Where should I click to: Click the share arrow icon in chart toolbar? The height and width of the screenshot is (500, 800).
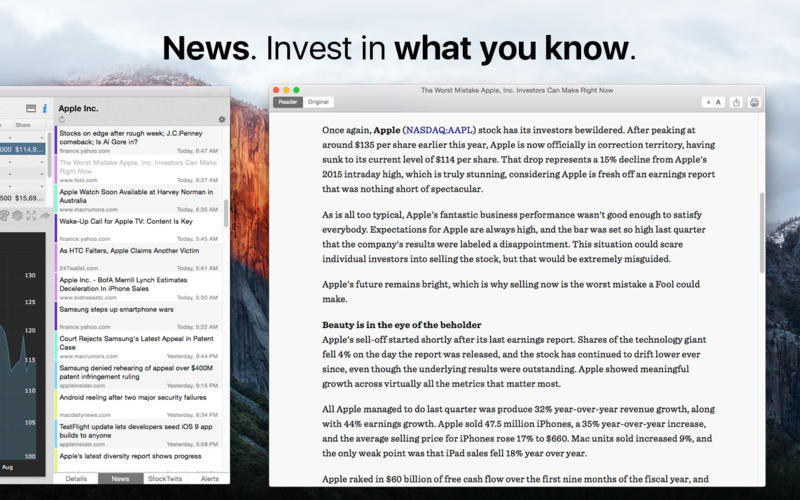coord(45,215)
